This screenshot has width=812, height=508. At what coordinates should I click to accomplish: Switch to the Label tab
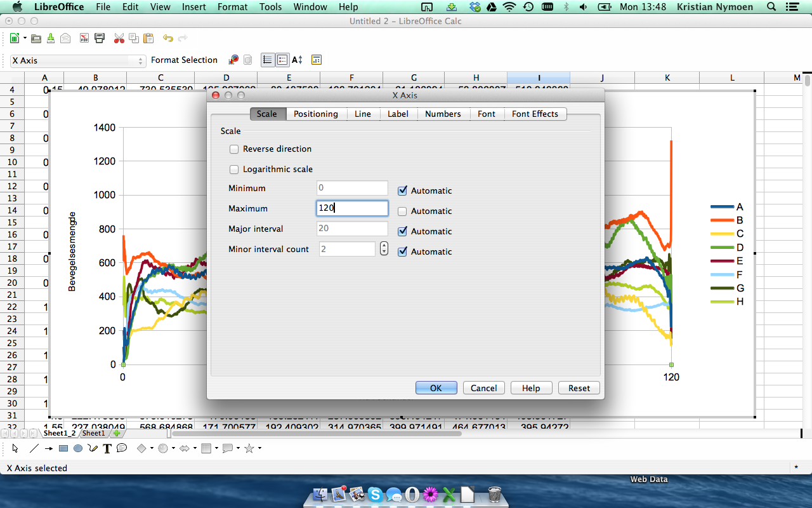point(398,114)
